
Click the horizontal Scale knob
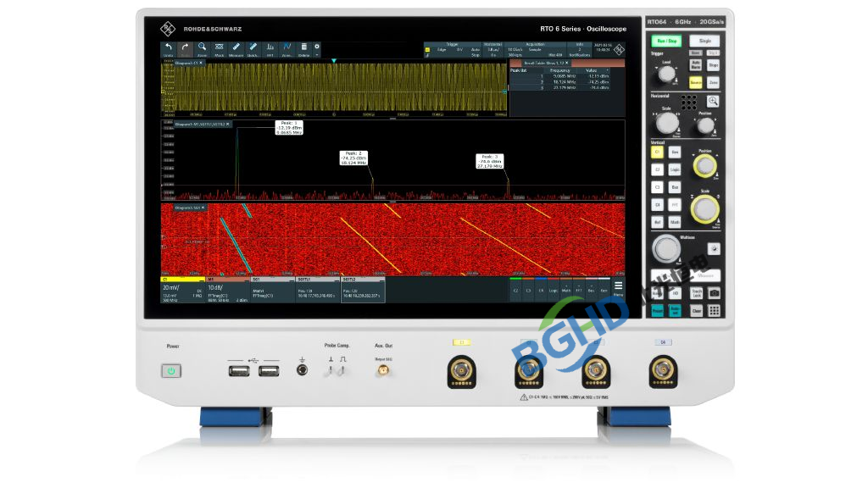(x=667, y=123)
